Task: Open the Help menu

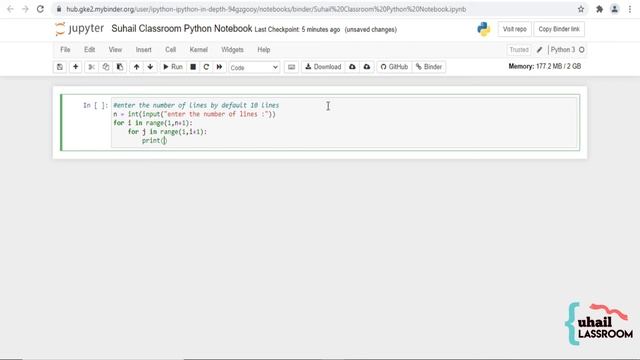Action: point(264,50)
